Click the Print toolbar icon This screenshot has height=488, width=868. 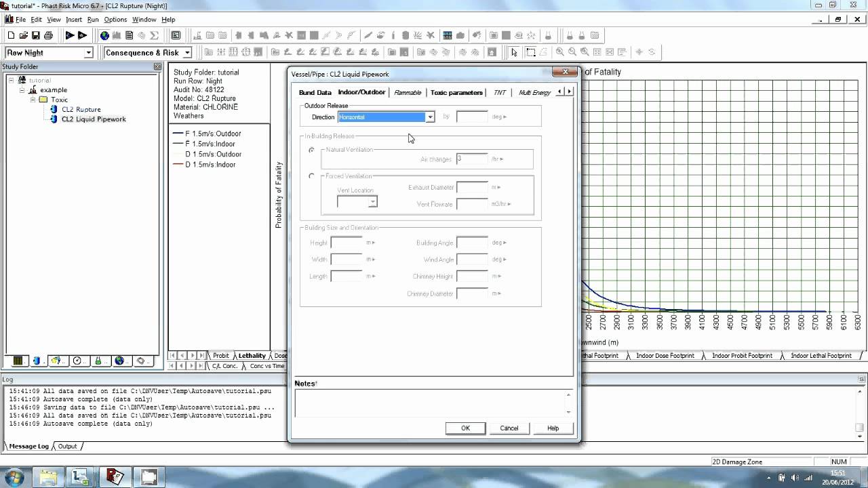tap(48, 35)
